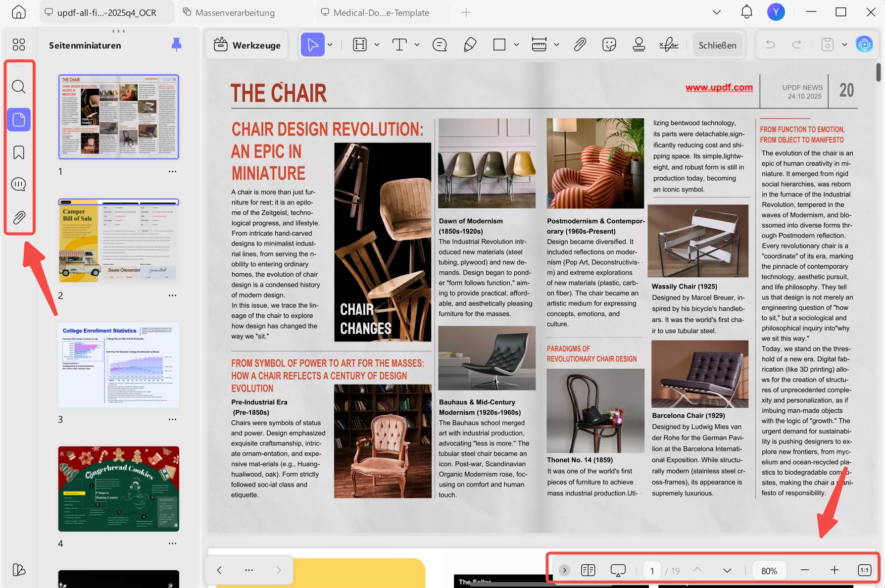The height and width of the screenshot is (588, 885).
Task: Toggle actual size 1:1 view
Action: [864, 570]
